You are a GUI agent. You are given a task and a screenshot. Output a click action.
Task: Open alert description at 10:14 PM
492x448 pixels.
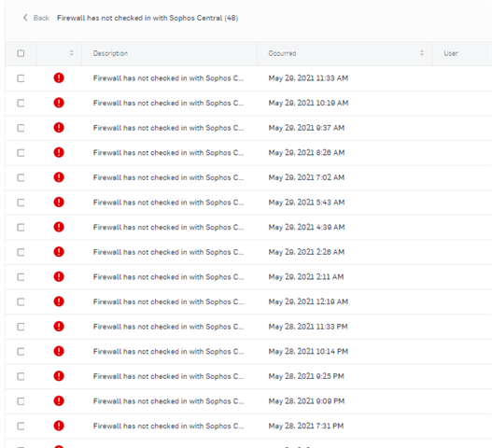[x=168, y=351]
